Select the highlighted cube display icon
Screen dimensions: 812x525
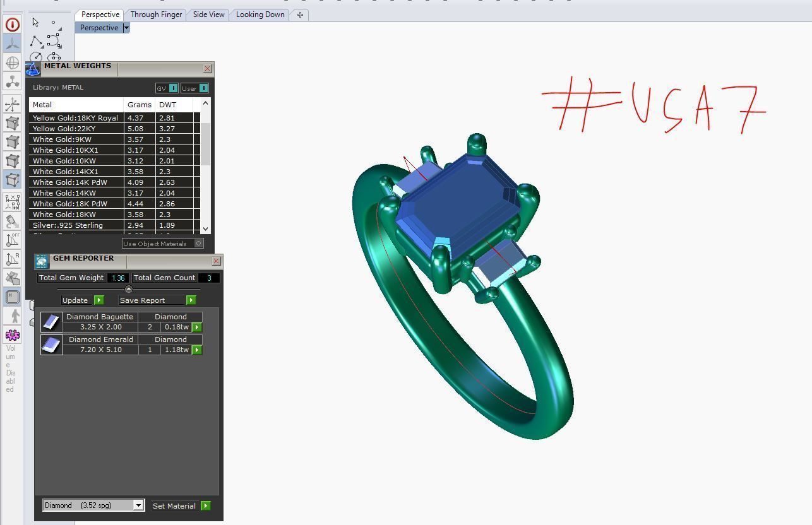pos(12,180)
